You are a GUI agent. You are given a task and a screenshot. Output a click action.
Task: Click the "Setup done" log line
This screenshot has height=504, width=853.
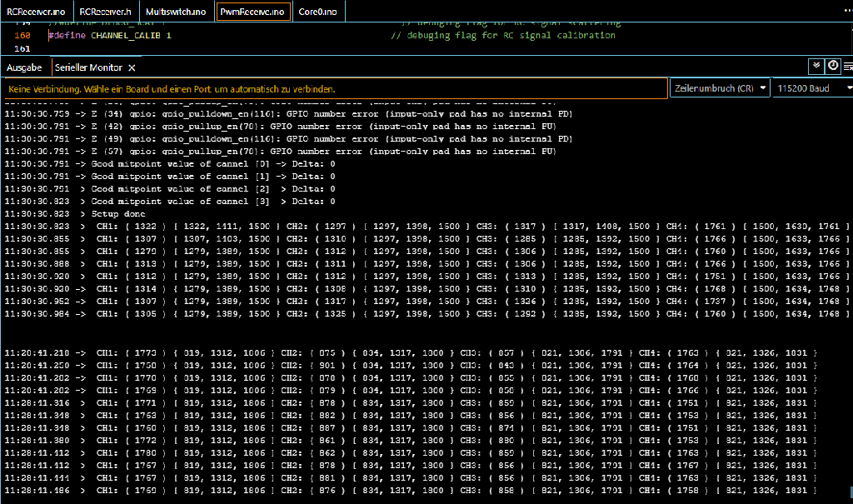117,214
